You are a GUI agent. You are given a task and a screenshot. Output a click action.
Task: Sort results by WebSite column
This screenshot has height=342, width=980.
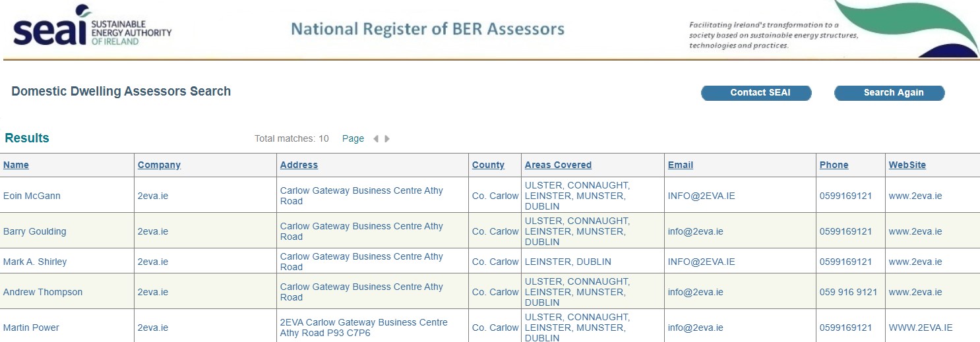click(x=907, y=165)
